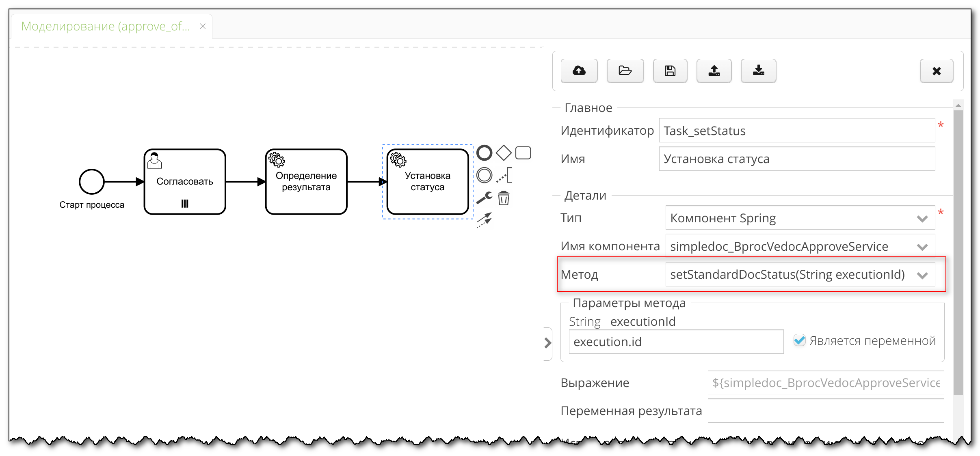The width and height of the screenshot is (980, 456).
Task: Close the properties panel via X button
Action: coord(937,71)
